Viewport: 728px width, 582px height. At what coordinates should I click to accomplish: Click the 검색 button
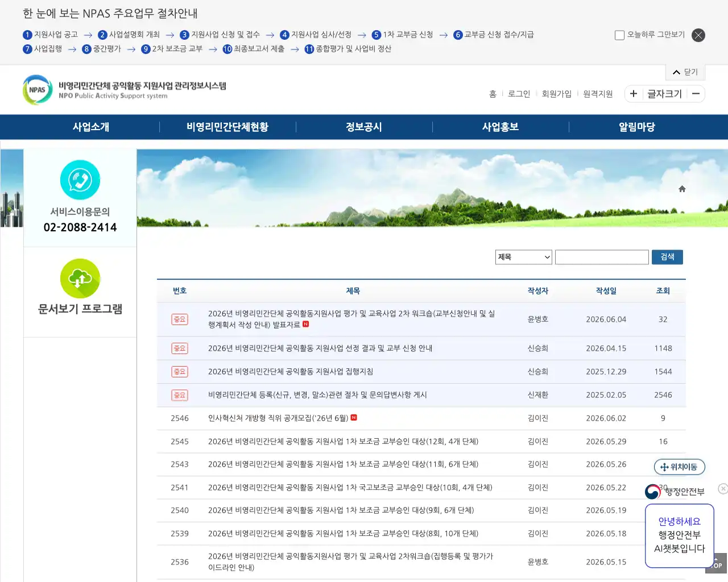tap(667, 257)
